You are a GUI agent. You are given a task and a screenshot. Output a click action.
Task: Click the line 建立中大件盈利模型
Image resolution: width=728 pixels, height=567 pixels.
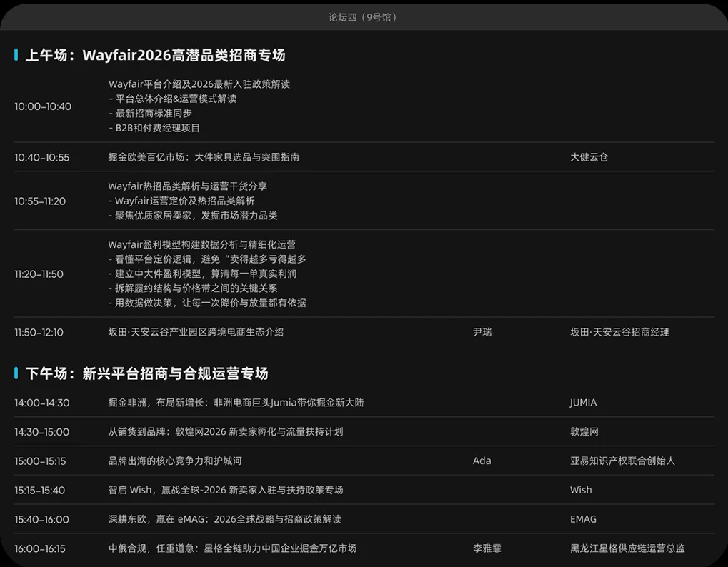pyautogui.click(x=202, y=274)
